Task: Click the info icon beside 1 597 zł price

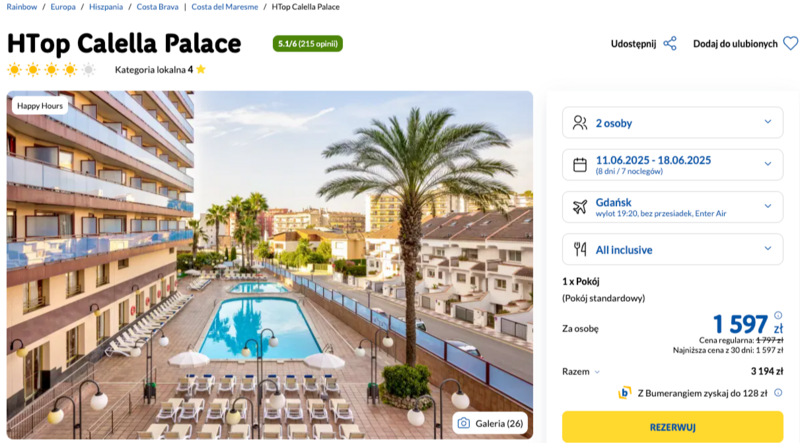Action: [x=778, y=315]
